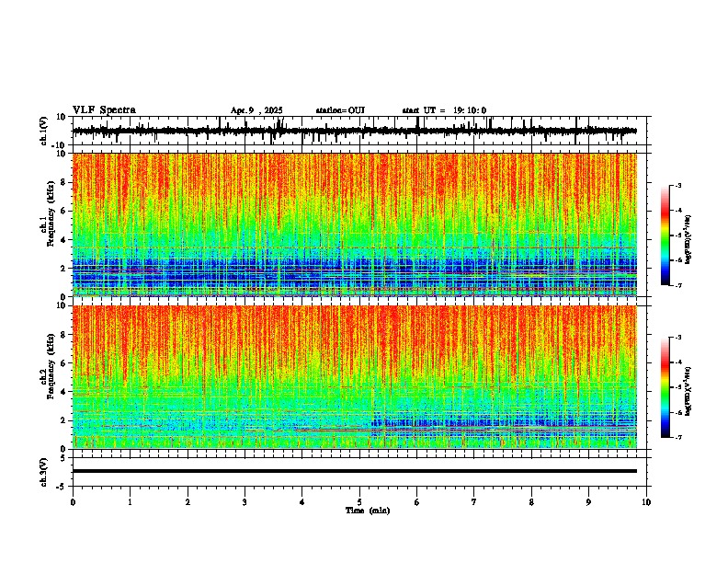Click the ch.2 PSD color scale bar

point(665,387)
